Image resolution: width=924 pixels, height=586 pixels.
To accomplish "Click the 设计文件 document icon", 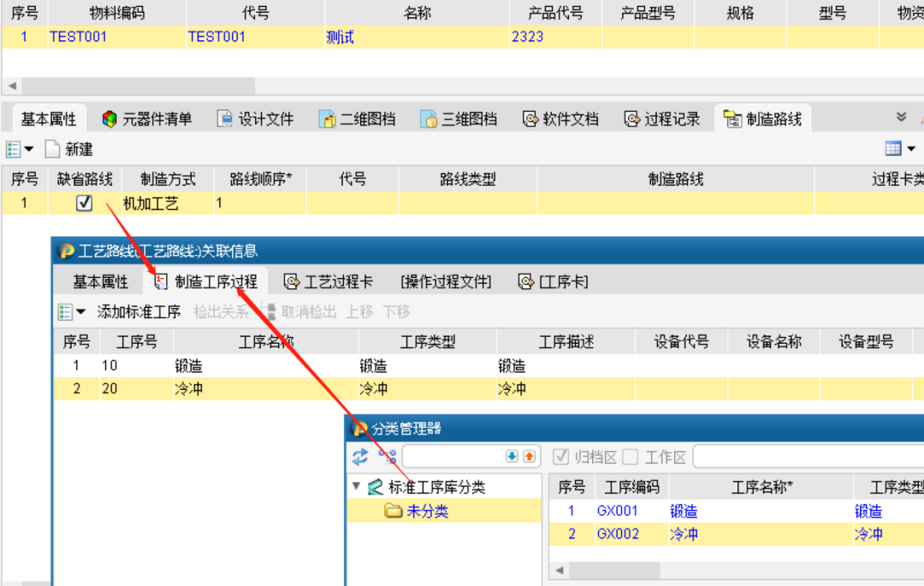I will (x=224, y=119).
